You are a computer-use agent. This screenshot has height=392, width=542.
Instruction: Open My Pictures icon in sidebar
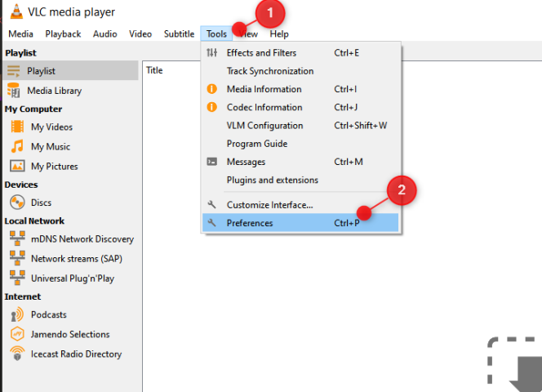[16, 167]
